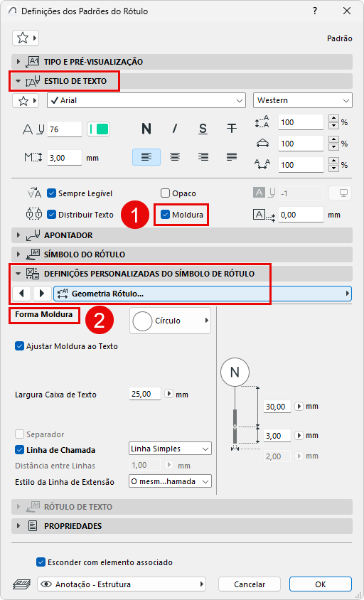Click OK button
Screen dimensions: 364x600
click(x=321, y=584)
